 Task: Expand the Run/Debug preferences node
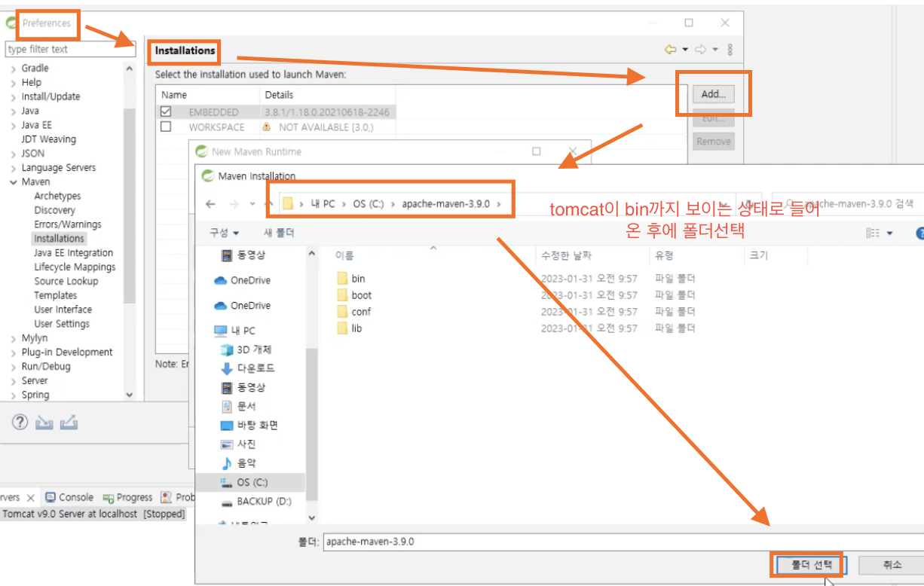(13, 367)
